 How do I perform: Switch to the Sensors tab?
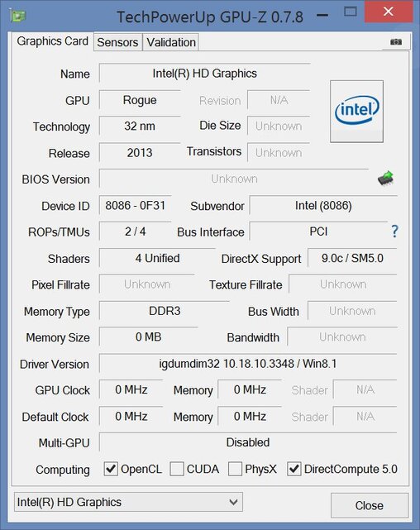point(117,42)
